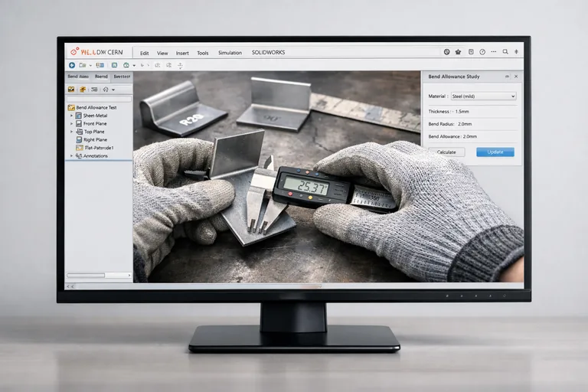Image resolution: width=588 pixels, height=392 pixels.
Task: Click the pin icon at title bar end
Action: tap(516, 52)
